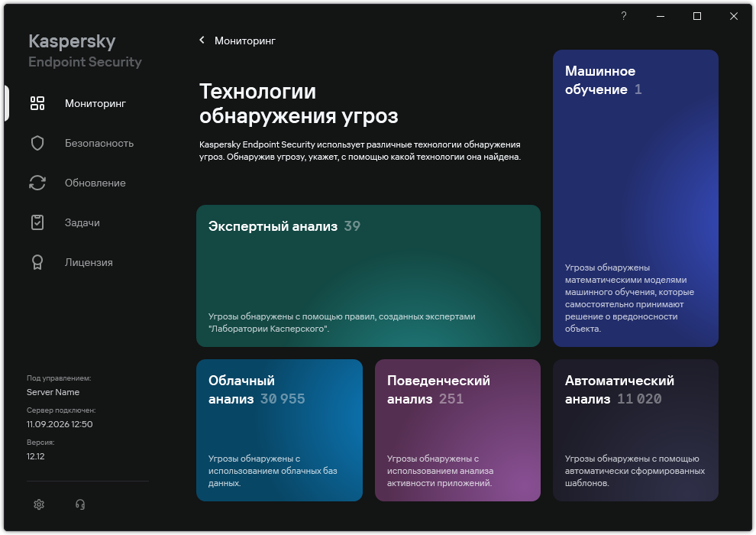Select the Мониторинг sidebar menu label

pyautogui.click(x=95, y=103)
